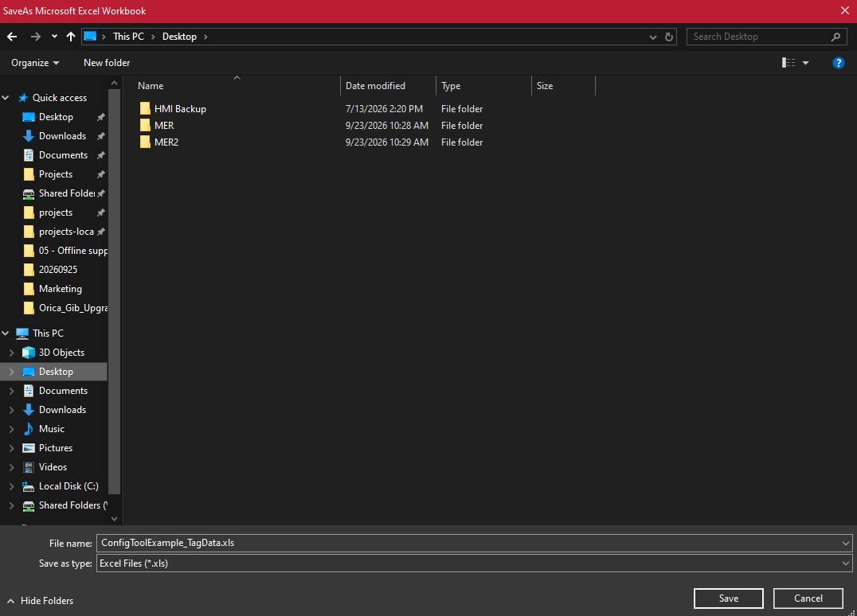Screen dimensions: 857x616
Task: Click the Desktop breadcrumb segment
Action: click(179, 37)
